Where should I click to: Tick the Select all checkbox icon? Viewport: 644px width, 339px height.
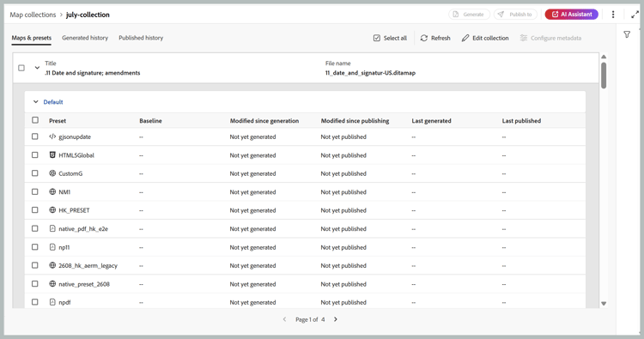pyautogui.click(x=377, y=38)
